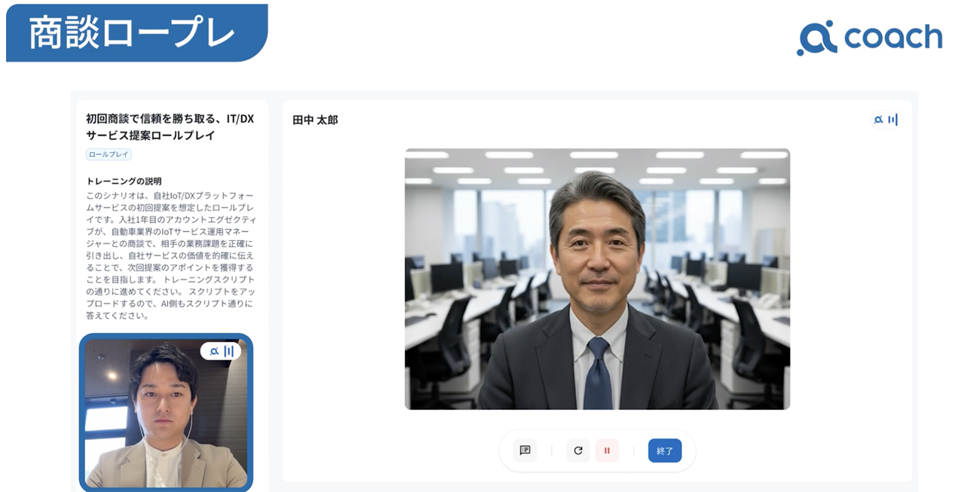
Task: Click the 田中 太郎 avatar video
Action: (x=597, y=279)
